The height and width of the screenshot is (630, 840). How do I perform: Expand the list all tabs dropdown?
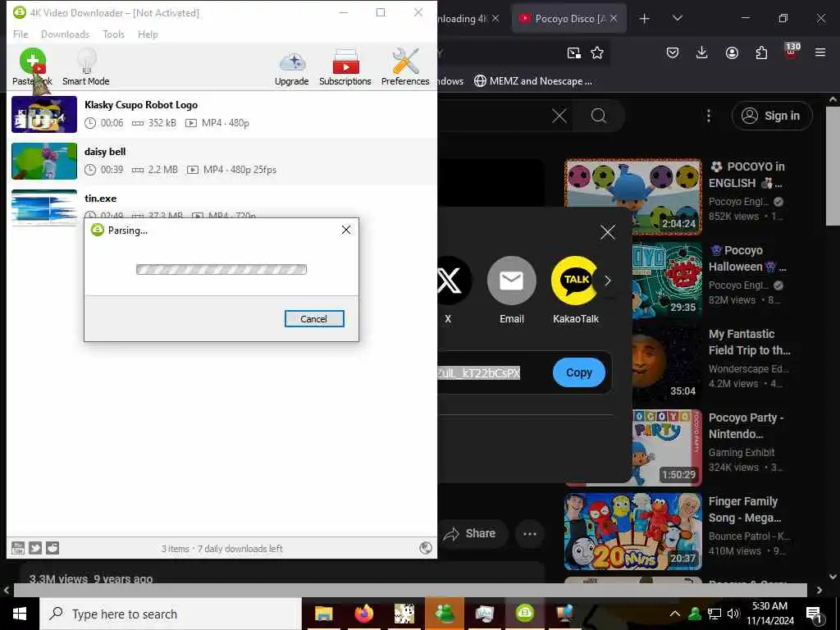pos(677,19)
